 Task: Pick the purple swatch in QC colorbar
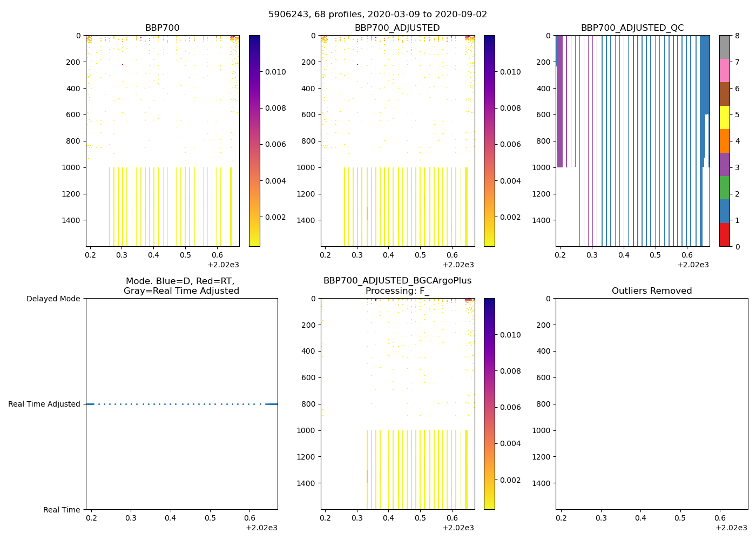(x=724, y=165)
